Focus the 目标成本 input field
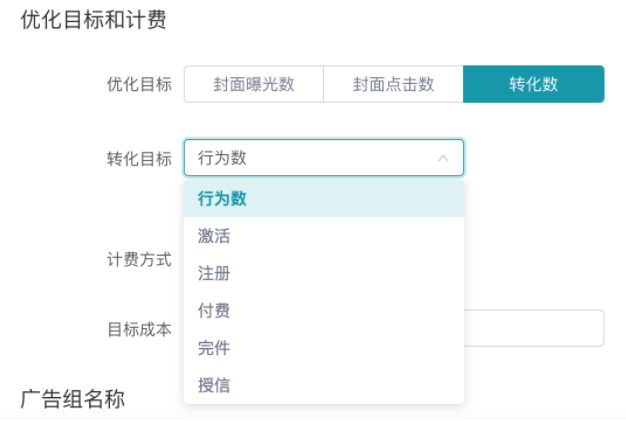626x422 pixels. [534, 328]
